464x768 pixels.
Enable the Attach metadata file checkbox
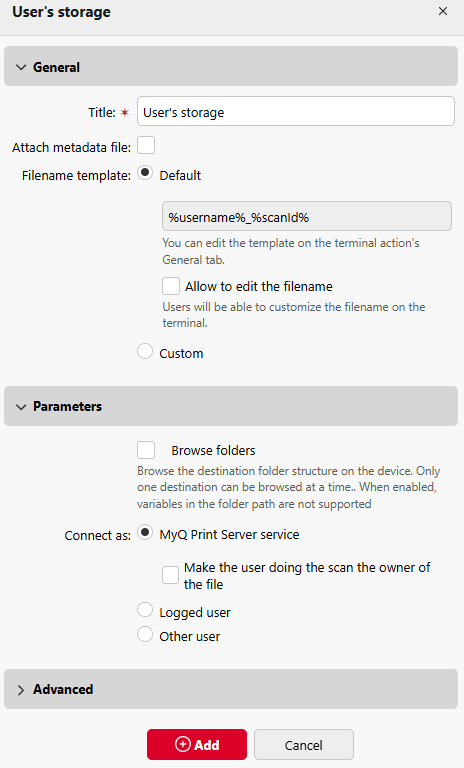pos(146,145)
